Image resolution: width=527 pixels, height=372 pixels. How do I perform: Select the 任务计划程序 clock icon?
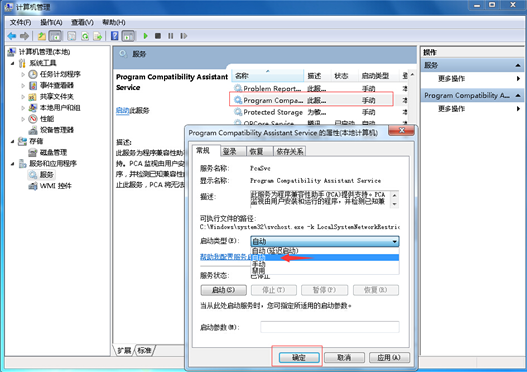[x=33, y=74]
